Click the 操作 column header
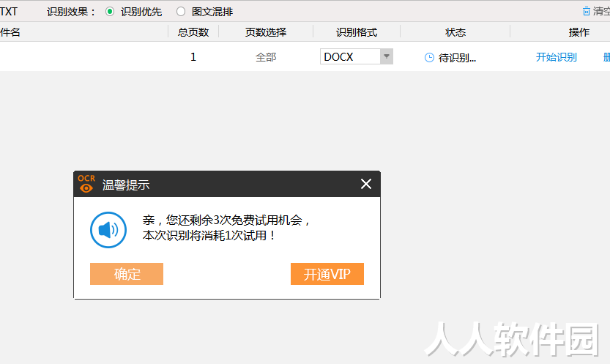This screenshot has width=610, height=364. pyautogui.click(x=579, y=32)
